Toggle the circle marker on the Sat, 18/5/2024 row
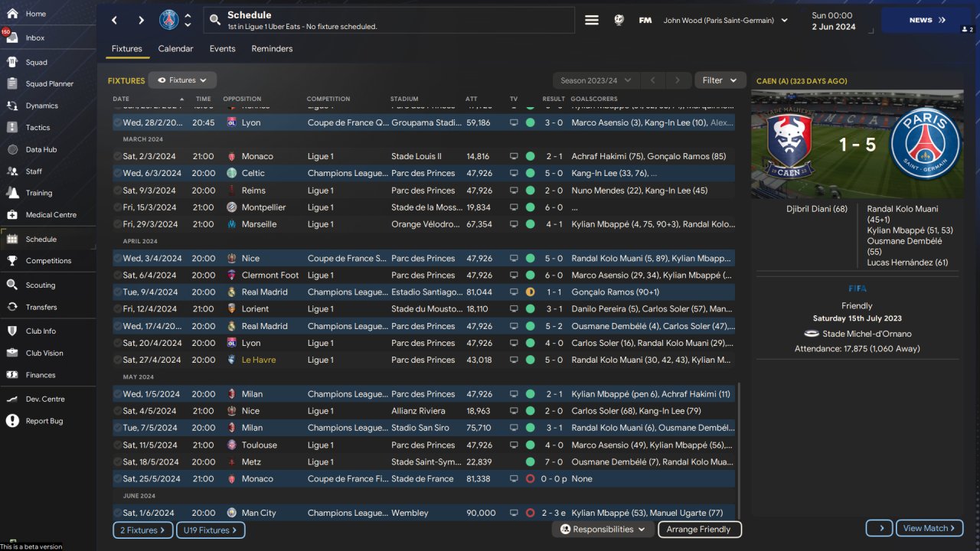Viewport: 980px width, 551px height. [117, 462]
